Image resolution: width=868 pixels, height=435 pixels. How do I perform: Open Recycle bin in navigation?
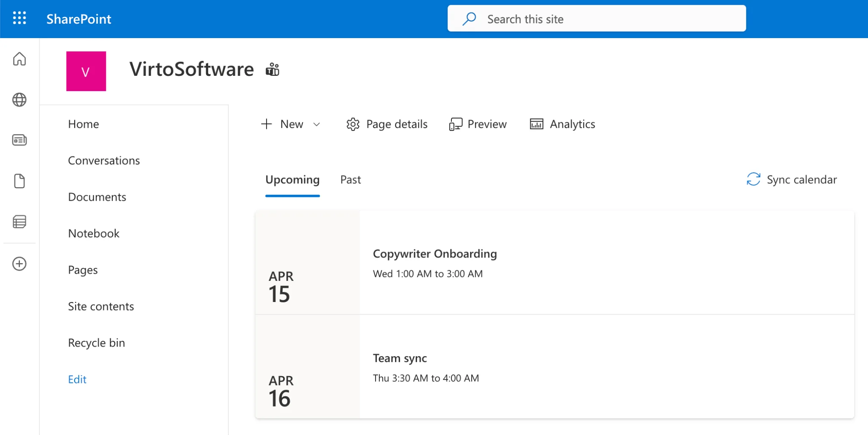96,343
